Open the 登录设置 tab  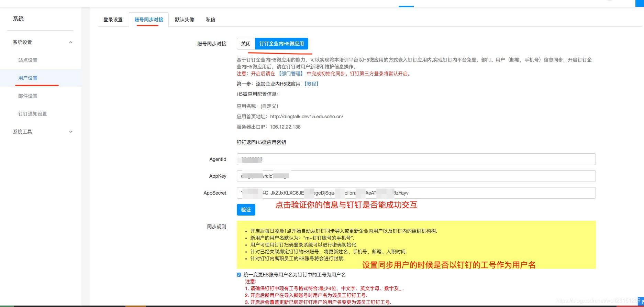[113, 20]
